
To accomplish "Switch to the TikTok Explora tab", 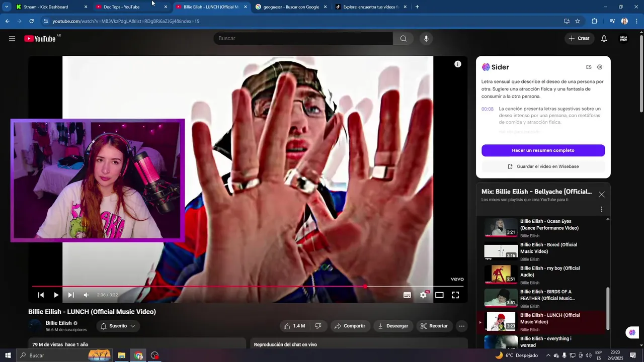I will coord(371,7).
